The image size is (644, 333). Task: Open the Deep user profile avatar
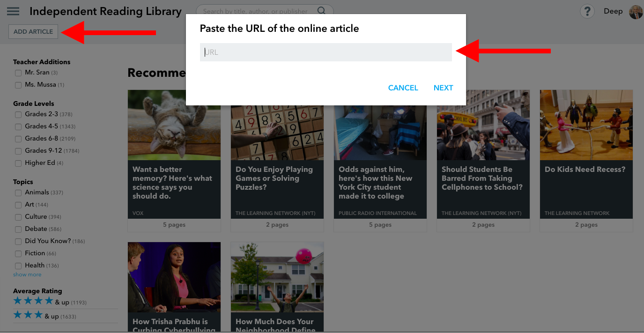(636, 12)
